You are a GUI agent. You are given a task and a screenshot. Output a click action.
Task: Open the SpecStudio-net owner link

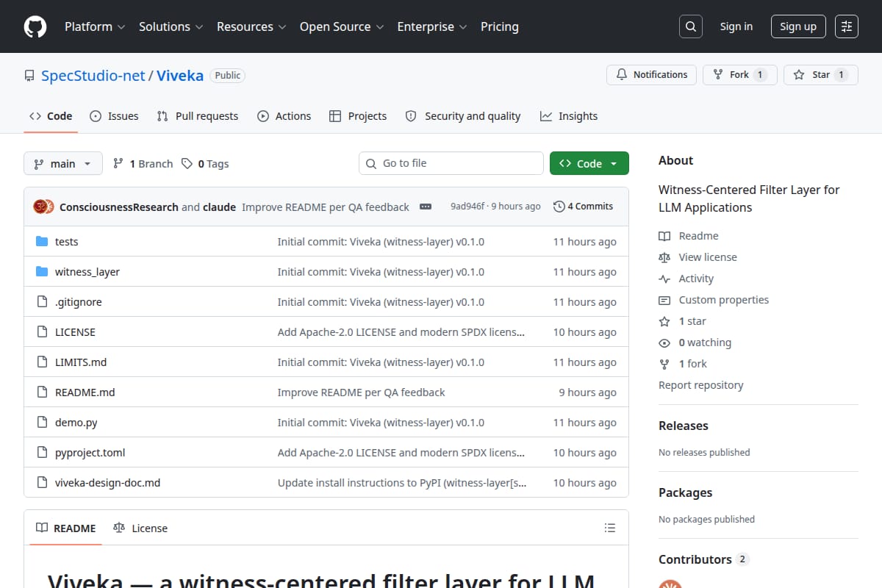click(93, 75)
